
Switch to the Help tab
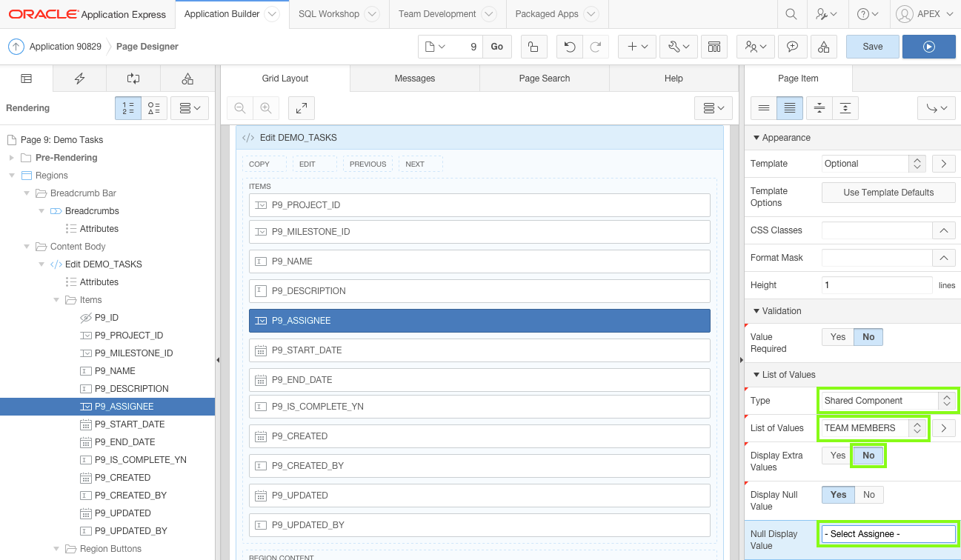(674, 79)
